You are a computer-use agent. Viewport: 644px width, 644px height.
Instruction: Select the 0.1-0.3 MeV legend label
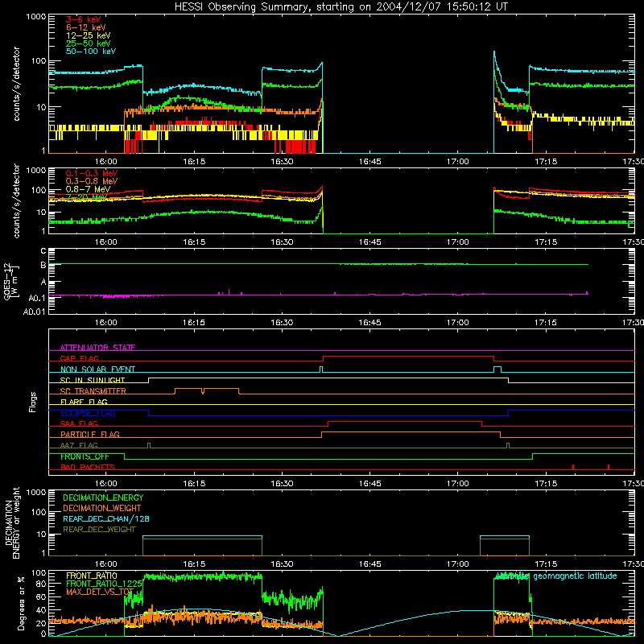tap(92, 173)
